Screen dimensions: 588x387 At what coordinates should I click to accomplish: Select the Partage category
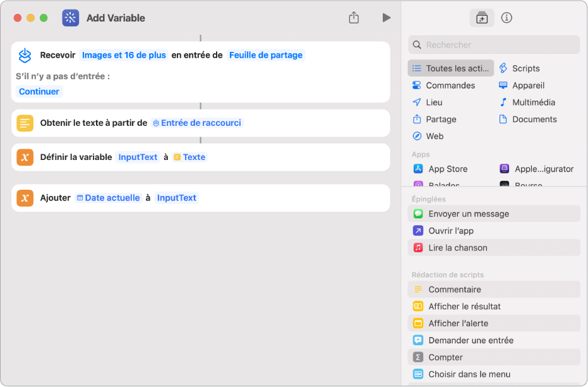(435, 119)
